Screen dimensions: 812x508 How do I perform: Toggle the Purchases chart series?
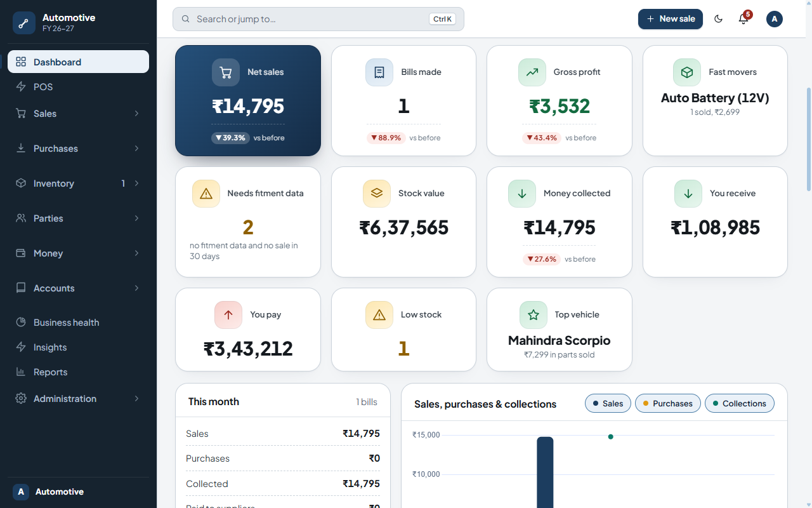click(x=668, y=403)
